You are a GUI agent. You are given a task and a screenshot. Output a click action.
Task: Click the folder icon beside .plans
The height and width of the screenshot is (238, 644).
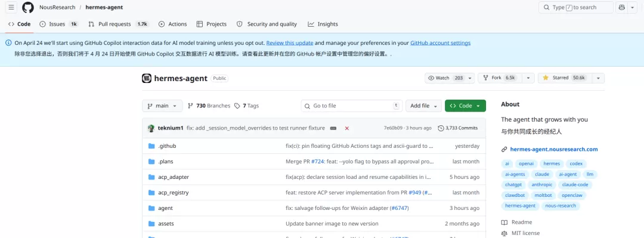click(x=151, y=162)
